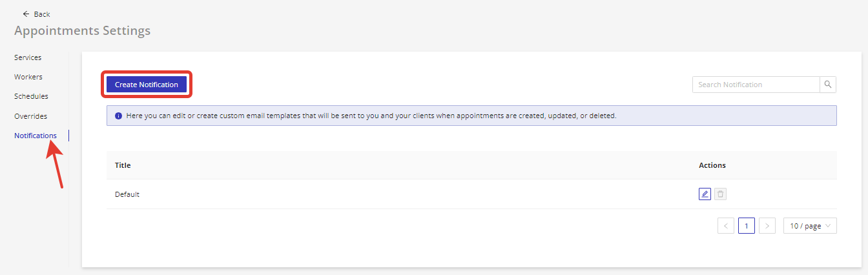Select the Schedules menu item

click(x=31, y=96)
